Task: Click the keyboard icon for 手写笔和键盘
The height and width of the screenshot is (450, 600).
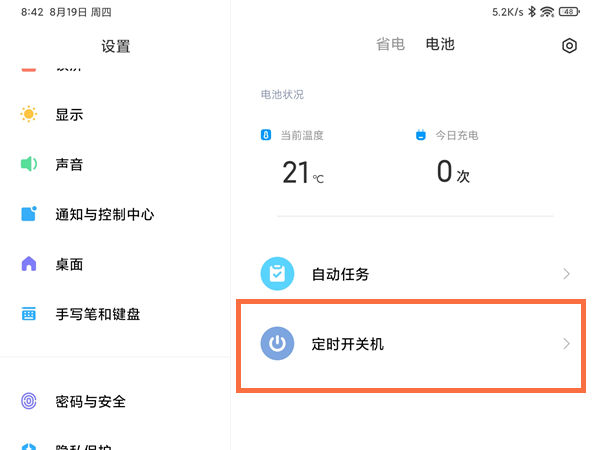Action: (x=29, y=314)
